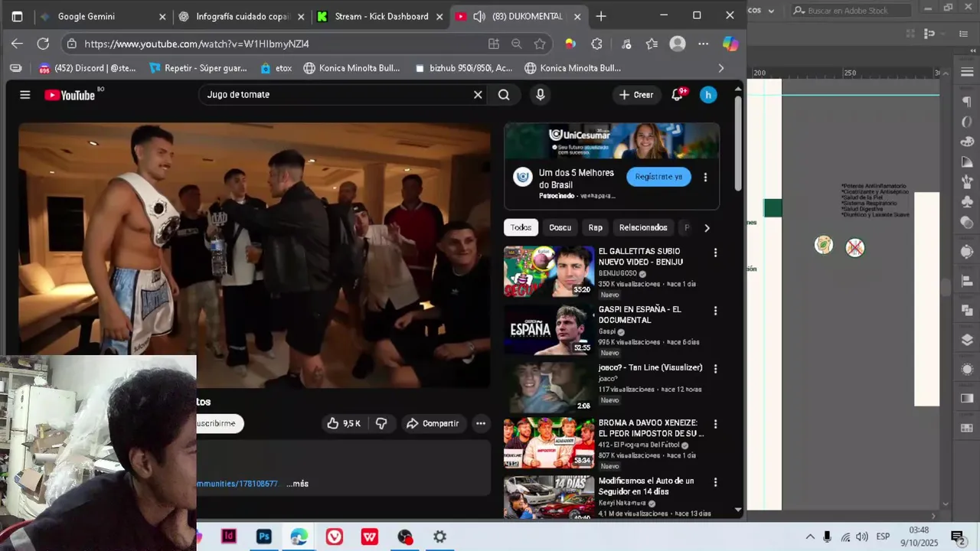Open Layers panel icon in Adobe dock
Screen dimensions: 980x551
(967, 339)
